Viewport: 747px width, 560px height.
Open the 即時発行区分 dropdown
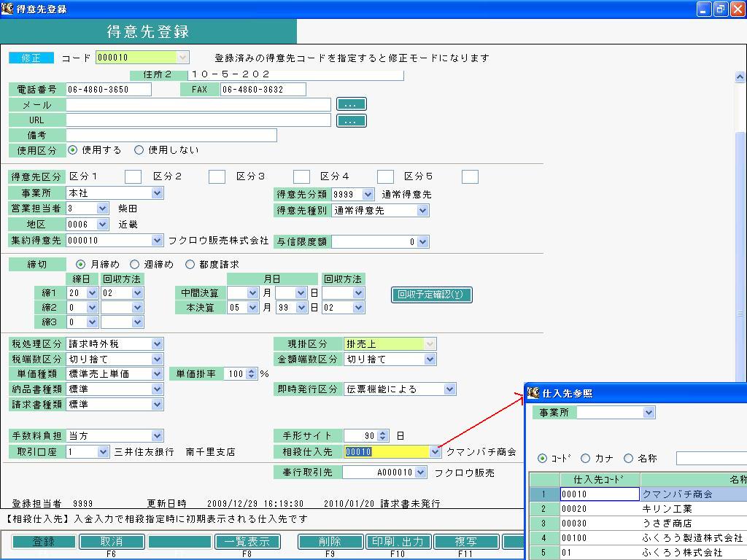tap(449, 389)
